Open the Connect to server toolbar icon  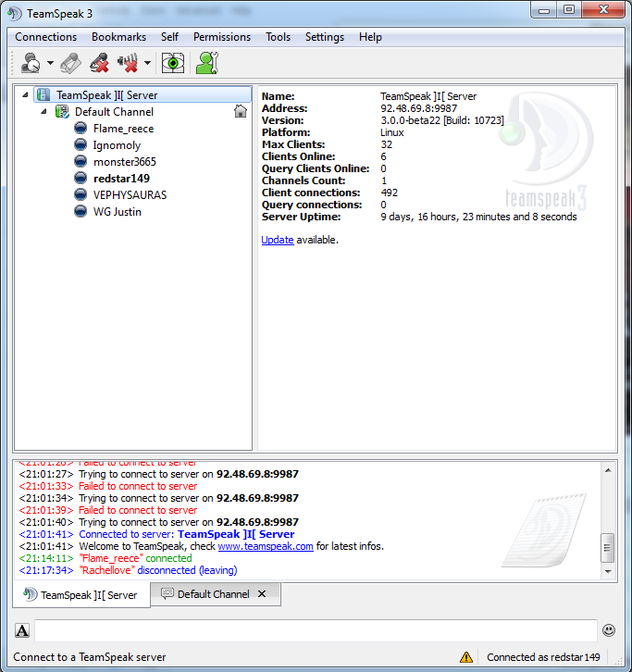click(31, 63)
